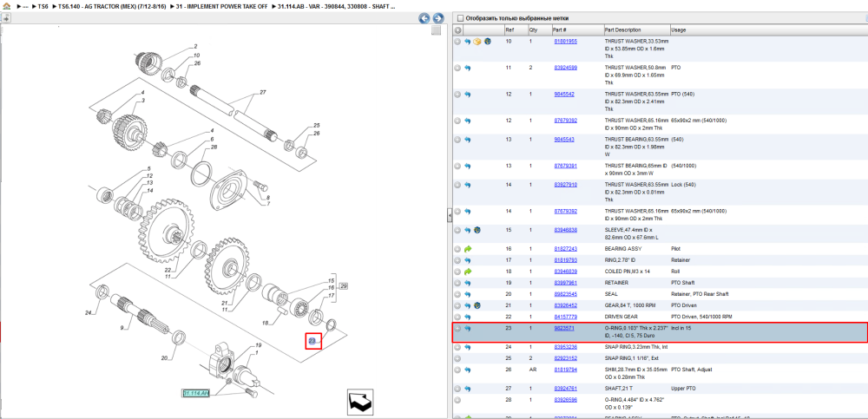Open part number 81827243 link
The width and height of the screenshot is (868, 419).
[x=566, y=249]
